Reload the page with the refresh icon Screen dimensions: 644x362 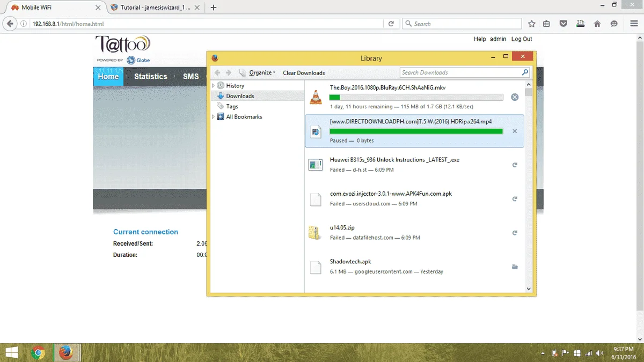(391, 24)
